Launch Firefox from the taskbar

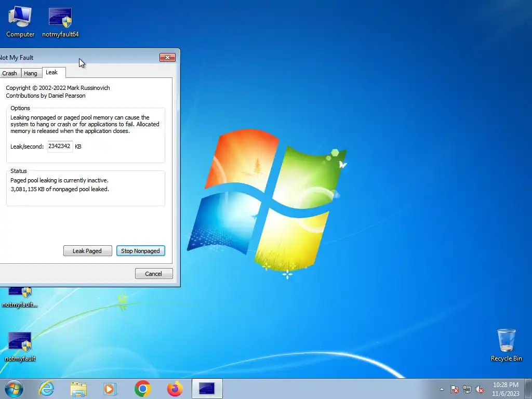[175, 389]
